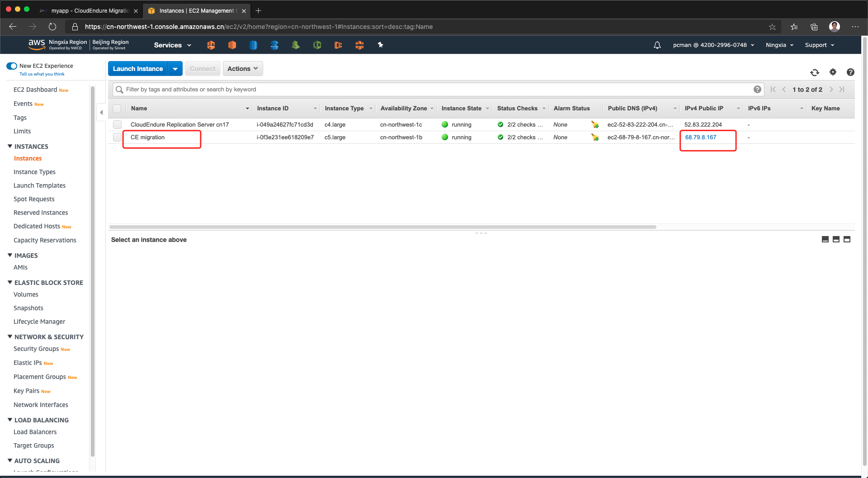Click the pin shortcut icon in navbar
868x478 pixels.
380,45
